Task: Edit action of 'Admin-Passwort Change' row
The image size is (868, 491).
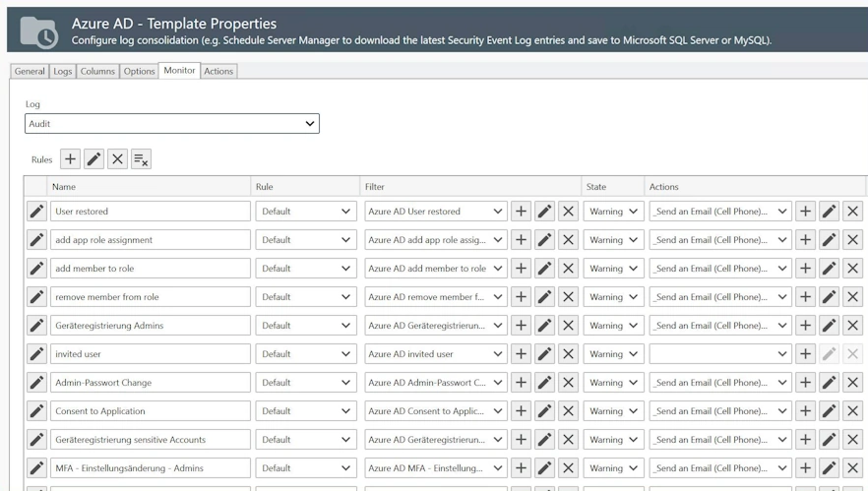Action: click(830, 383)
